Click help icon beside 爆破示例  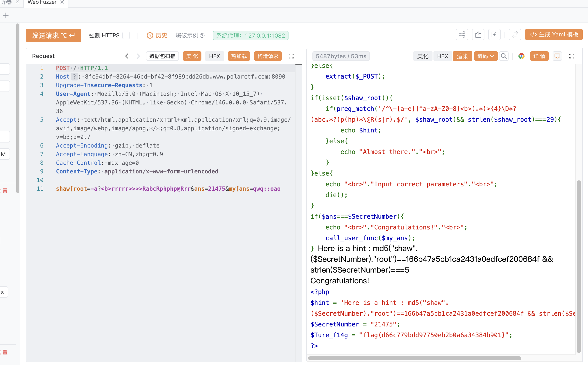pos(202,35)
